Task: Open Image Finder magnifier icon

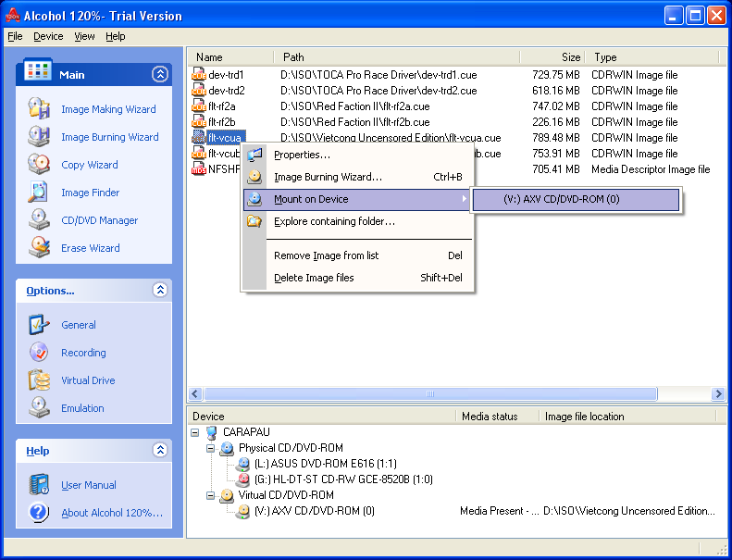Action: click(x=39, y=192)
